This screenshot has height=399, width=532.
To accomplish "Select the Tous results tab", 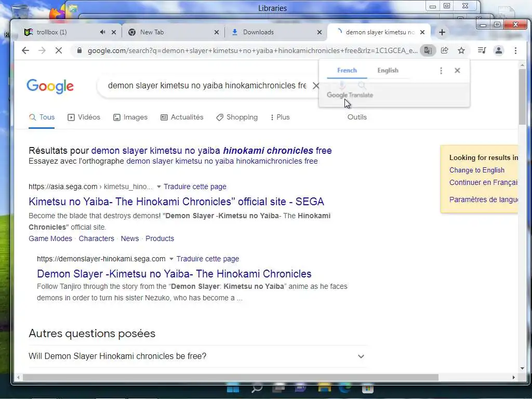I will (x=42, y=117).
